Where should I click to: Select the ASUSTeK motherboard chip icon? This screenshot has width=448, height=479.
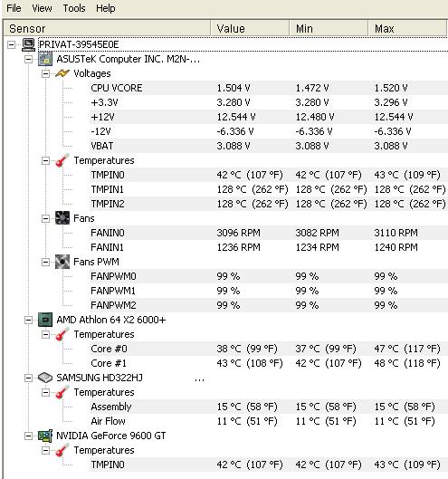45,59
